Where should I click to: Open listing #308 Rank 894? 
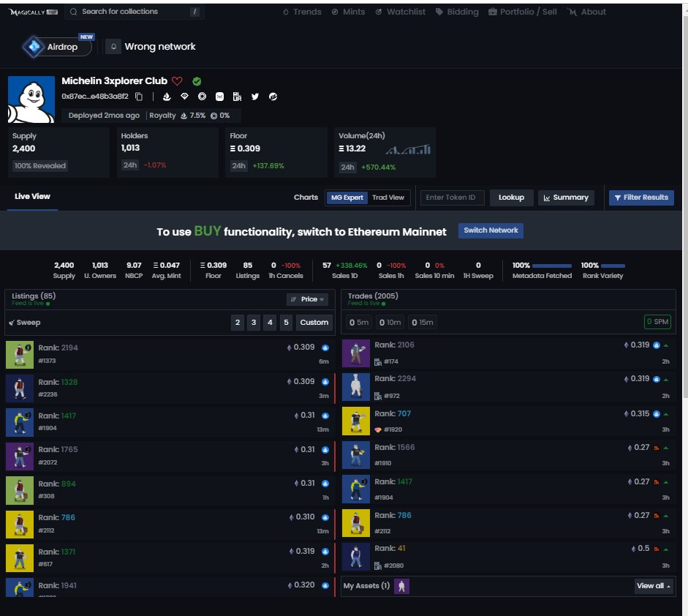pos(170,490)
